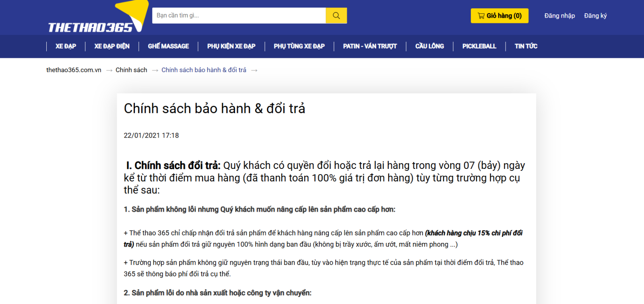Open the XE ĐẠP ĐIỆN menu
The image size is (644, 304).
112,46
